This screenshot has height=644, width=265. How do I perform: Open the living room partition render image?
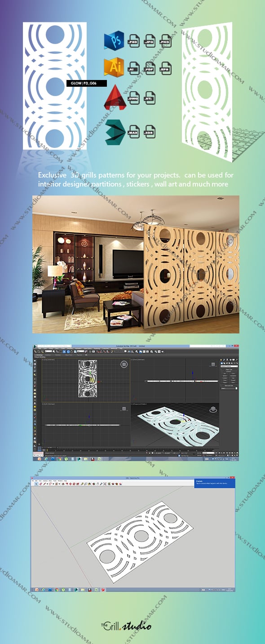tap(136, 264)
